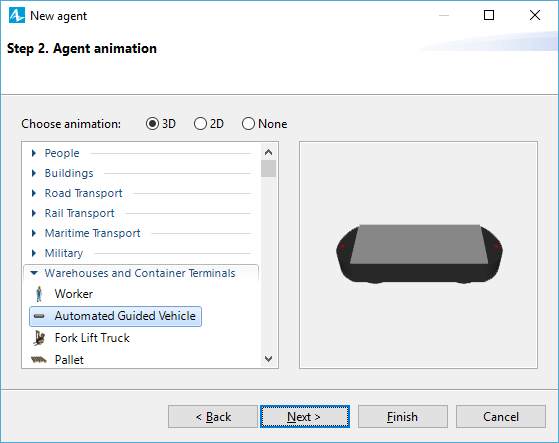Click the list scrollbar down arrow
The width and height of the screenshot is (559, 443).
tap(268, 359)
